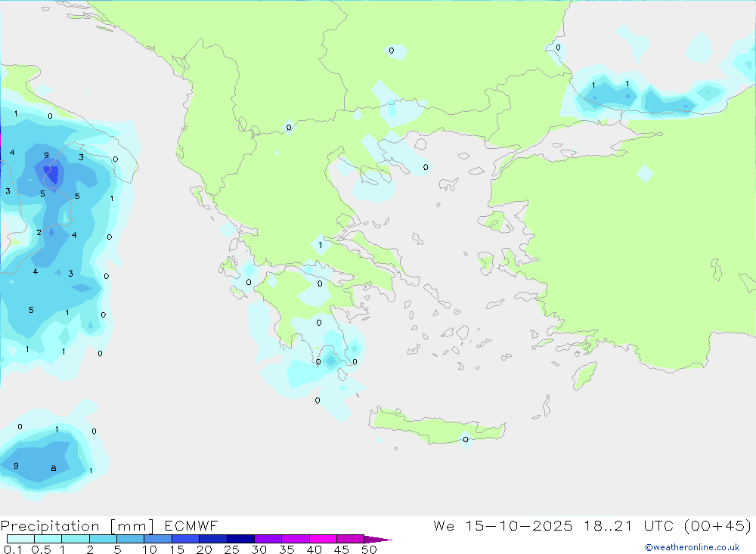Click the legend scale label '25'

(x=232, y=549)
